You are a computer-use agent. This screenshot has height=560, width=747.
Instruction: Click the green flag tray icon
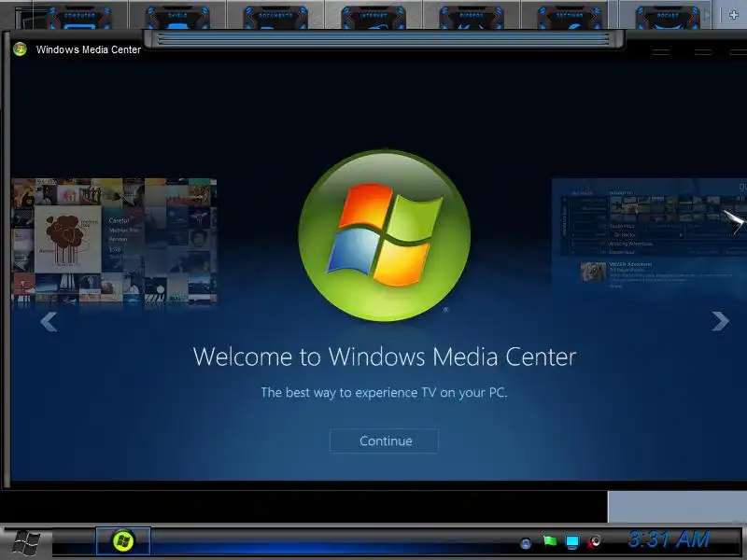[550, 541]
